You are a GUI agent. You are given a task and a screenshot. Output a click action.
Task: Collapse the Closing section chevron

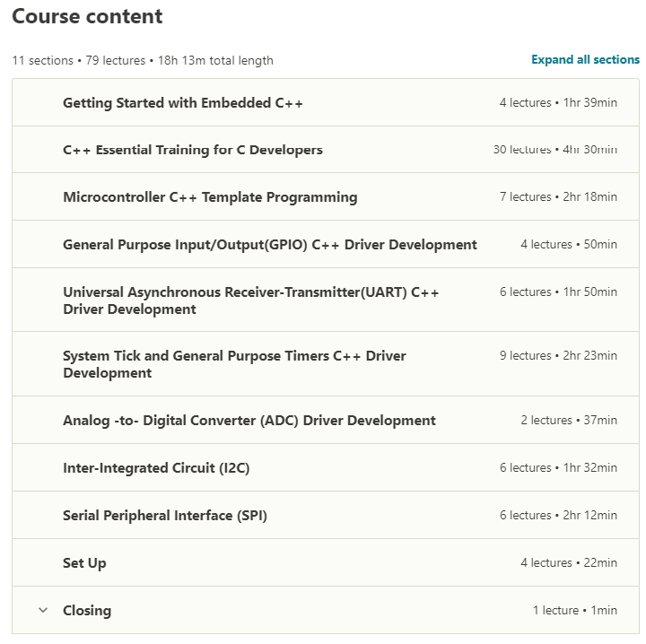click(x=43, y=610)
